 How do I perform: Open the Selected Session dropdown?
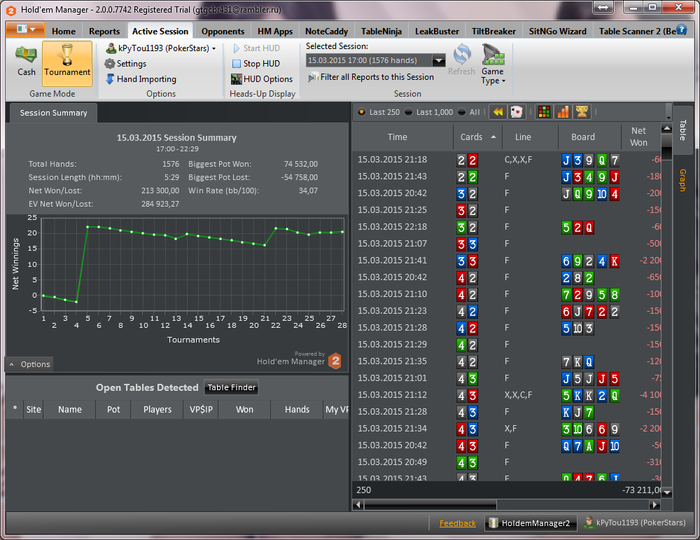click(x=439, y=60)
